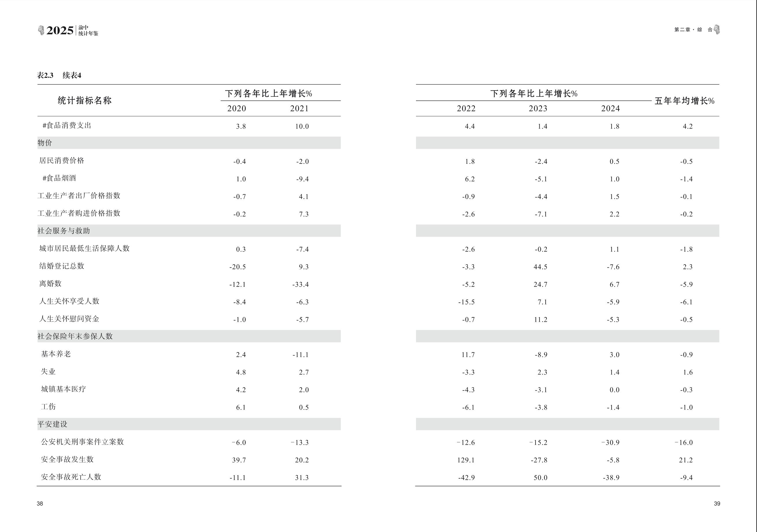Click the 社会服务与救助 section heading
This screenshot has height=532, width=757.
(64, 231)
